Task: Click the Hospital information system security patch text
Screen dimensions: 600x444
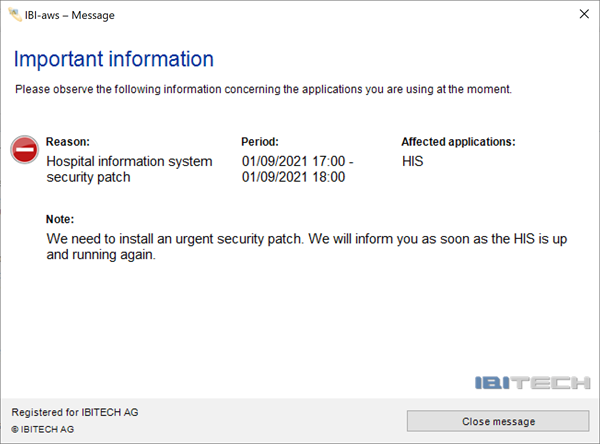Action: tap(129, 169)
